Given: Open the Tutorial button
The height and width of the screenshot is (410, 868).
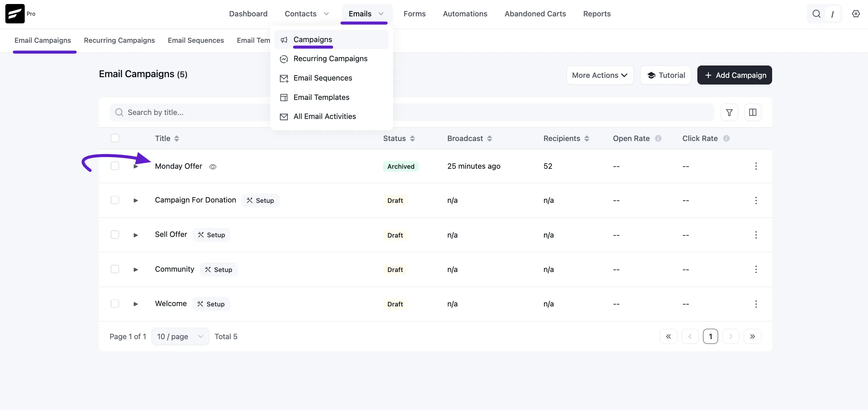Looking at the screenshot, I should [x=666, y=75].
